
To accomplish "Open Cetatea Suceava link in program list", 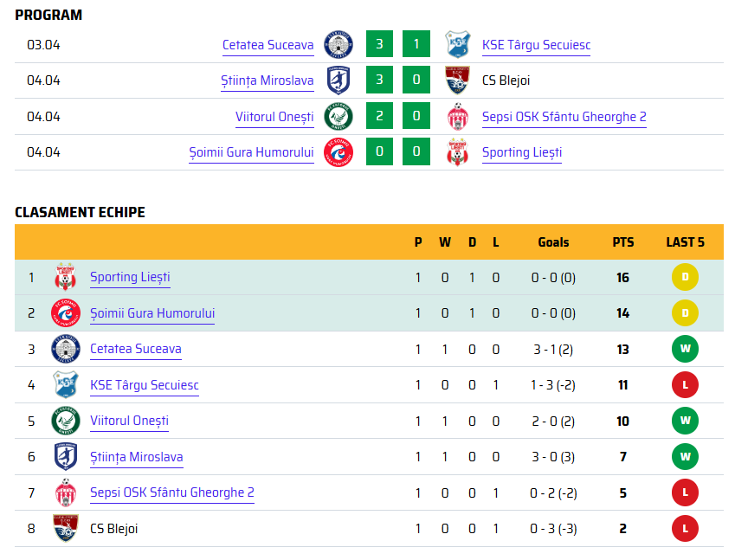I will point(268,45).
